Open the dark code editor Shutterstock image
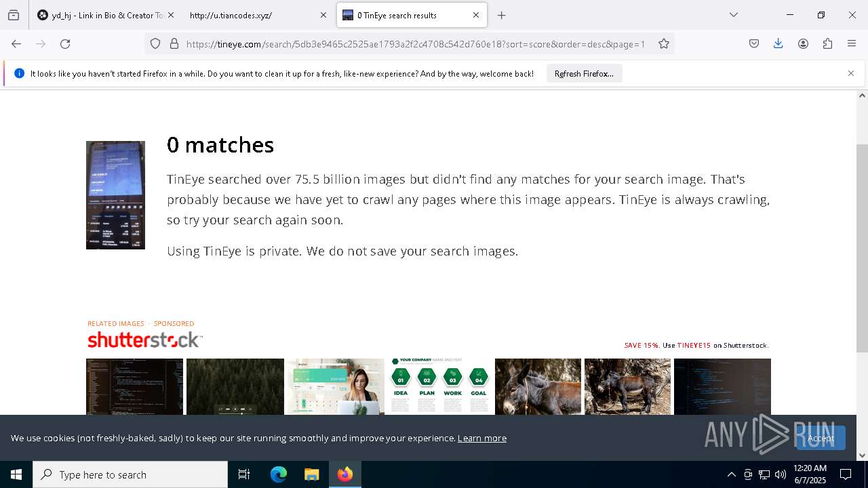The height and width of the screenshot is (488, 868). point(134,386)
